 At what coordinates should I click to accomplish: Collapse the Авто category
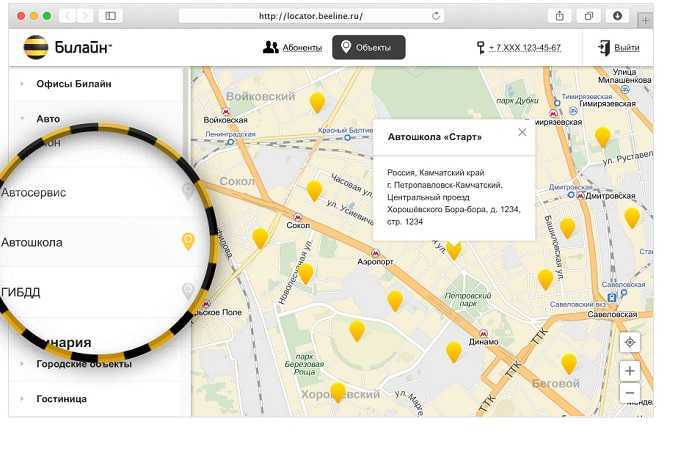[x=48, y=119]
